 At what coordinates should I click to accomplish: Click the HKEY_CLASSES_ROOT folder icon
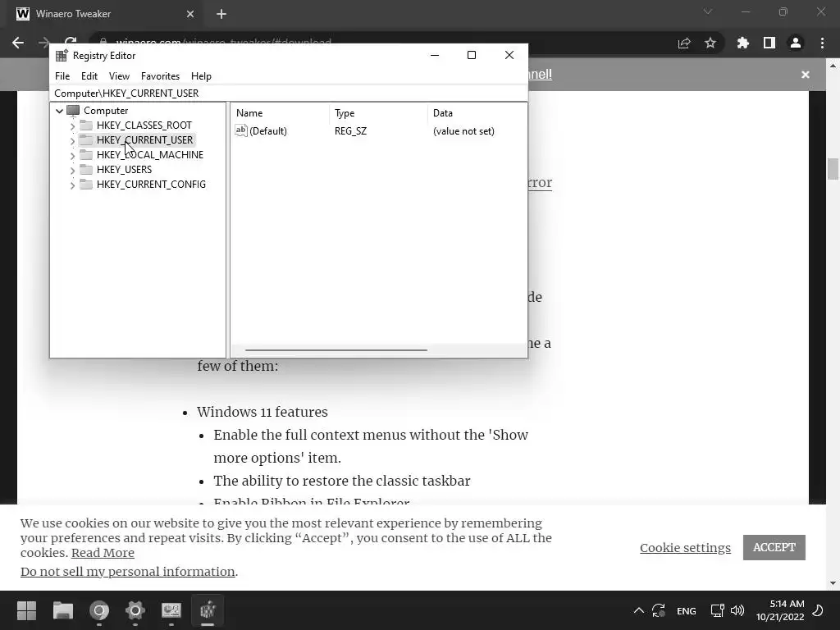(85, 126)
